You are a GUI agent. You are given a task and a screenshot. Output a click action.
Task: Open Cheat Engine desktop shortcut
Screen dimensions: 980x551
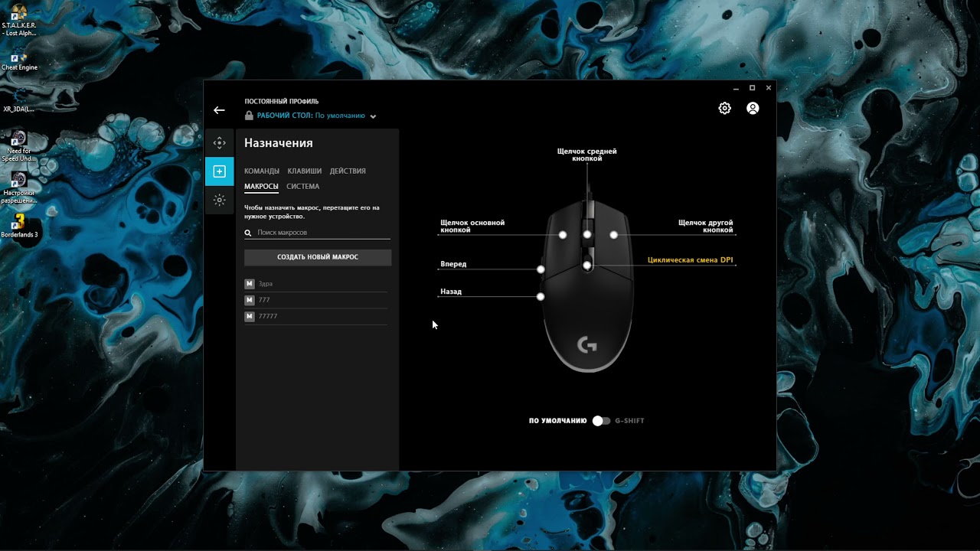pos(19,61)
